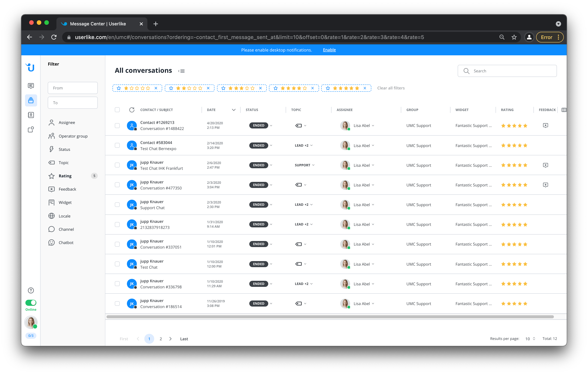The height and width of the screenshot is (374, 588).
Task: Go to page 2 of results
Action: click(161, 339)
